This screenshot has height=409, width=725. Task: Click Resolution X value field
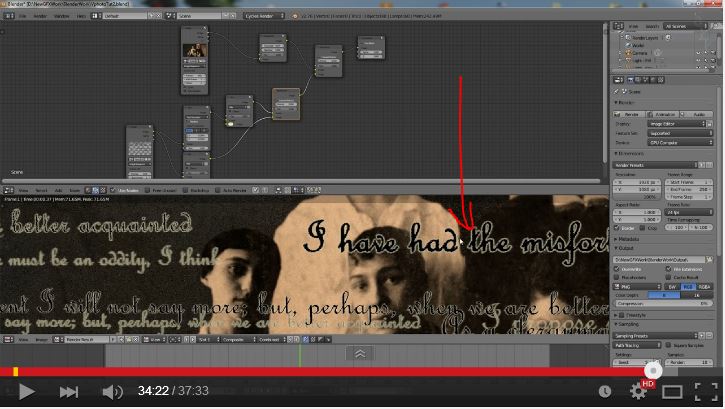pos(638,182)
